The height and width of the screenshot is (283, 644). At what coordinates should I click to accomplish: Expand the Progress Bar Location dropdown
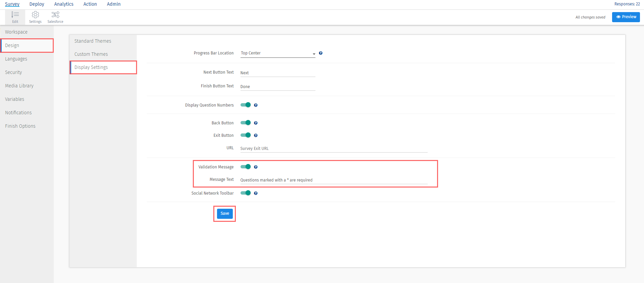(x=278, y=53)
